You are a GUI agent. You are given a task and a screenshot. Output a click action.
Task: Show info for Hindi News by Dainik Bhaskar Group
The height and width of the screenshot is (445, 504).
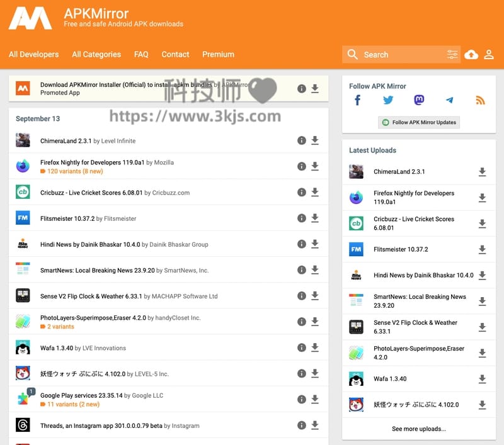pyautogui.click(x=302, y=244)
